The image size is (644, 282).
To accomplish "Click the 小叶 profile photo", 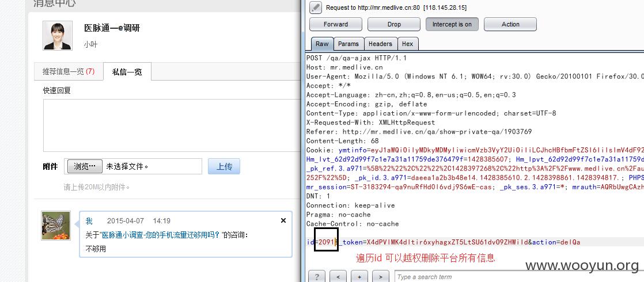I will [x=58, y=36].
